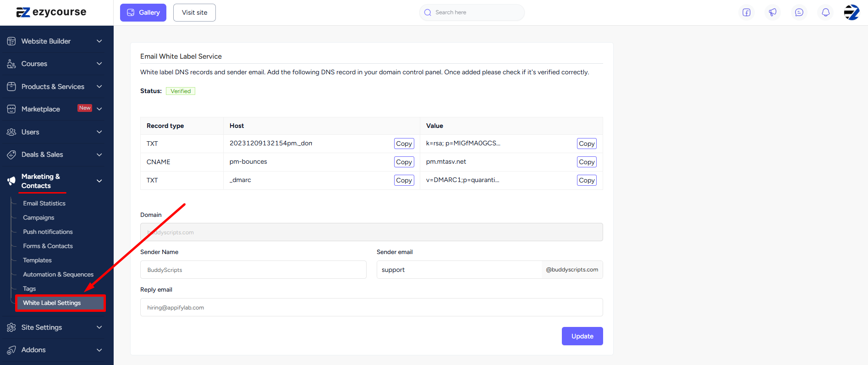The height and width of the screenshot is (365, 868).
Task: Open Campaigns submenu item
Action: pos(38,217)
